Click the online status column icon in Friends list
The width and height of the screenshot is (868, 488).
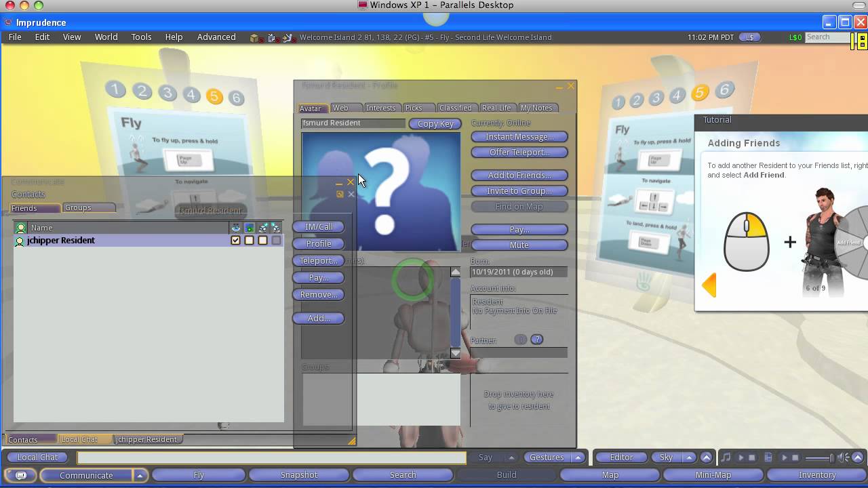[x=20, y=228]
